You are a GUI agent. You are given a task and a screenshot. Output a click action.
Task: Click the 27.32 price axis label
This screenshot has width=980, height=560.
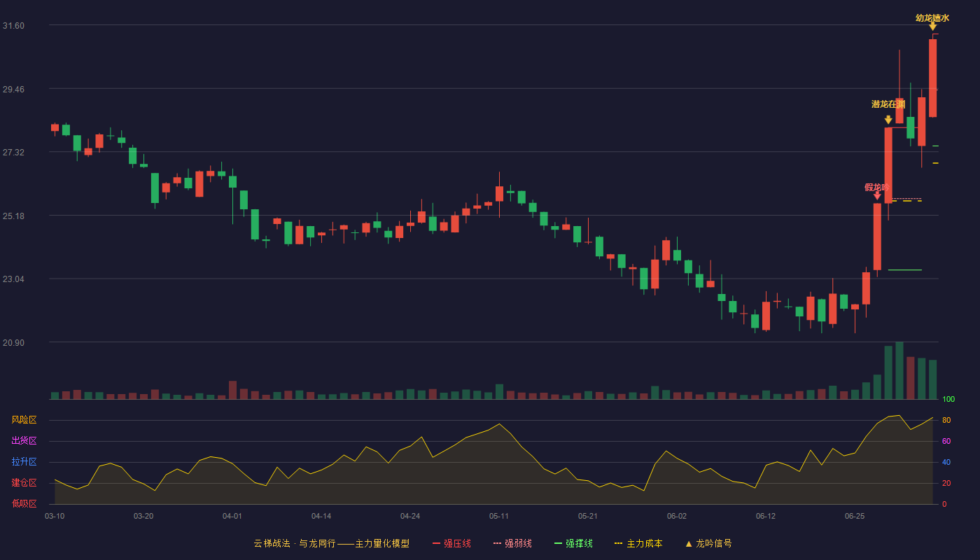pyautogui.click(x=13, y=153)
